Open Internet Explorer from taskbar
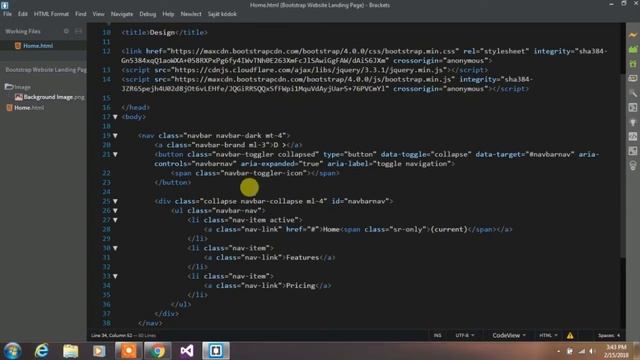 coord(42,351)
